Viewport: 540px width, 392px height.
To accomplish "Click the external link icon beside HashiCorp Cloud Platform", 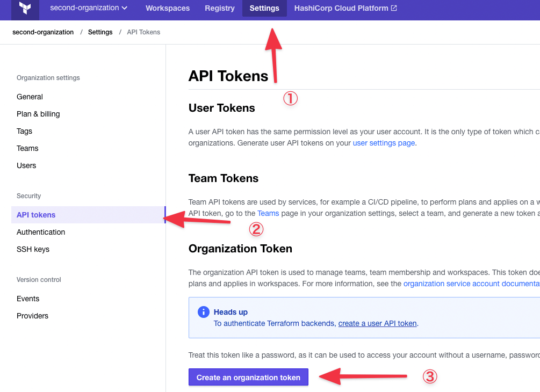I will click(x=394, y=8).
